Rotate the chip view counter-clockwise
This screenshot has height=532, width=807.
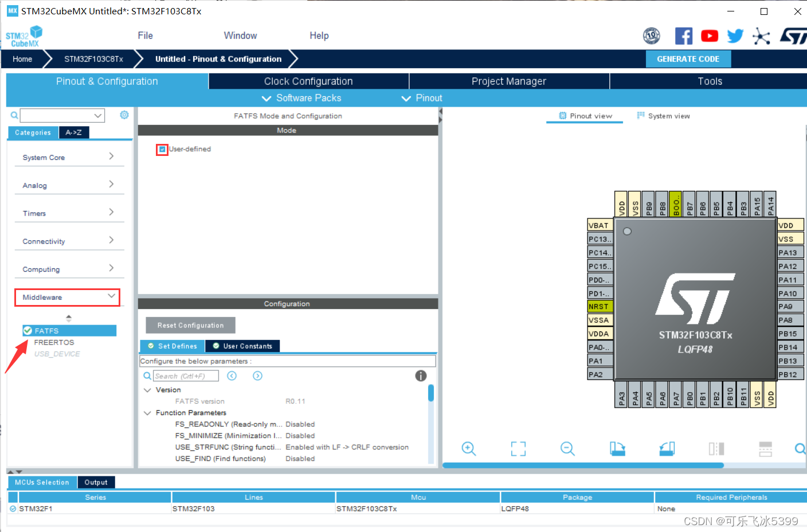pyautogui.click(x=667, y=449)
